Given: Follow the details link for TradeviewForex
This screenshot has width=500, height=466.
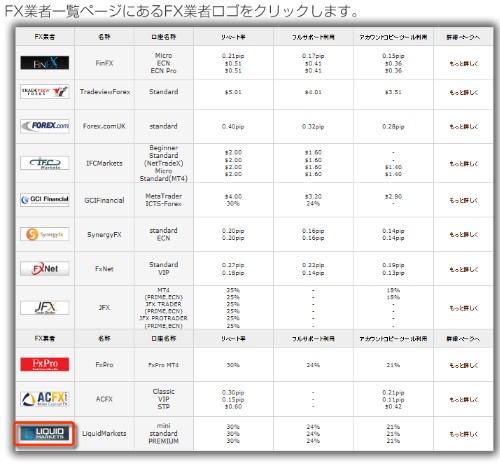Looking at the screenshot, I should (463, 92).
